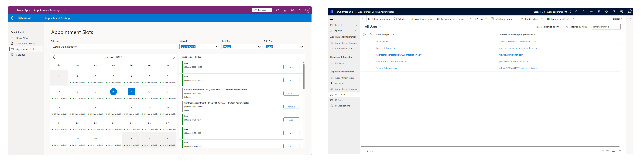The width and height of the screenshot is (644, 163).
Task: Click the download icon in Power Apps header
Action: [x=285, y=10]
